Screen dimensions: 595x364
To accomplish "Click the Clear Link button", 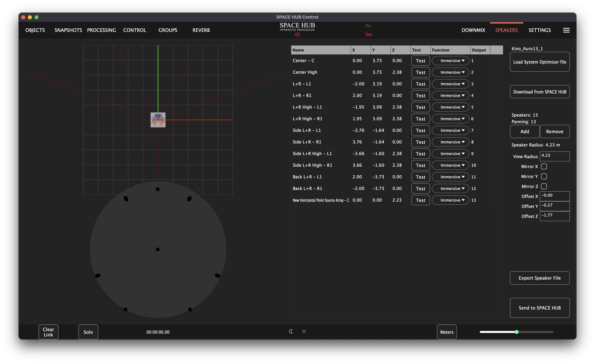I will [48, 332].
